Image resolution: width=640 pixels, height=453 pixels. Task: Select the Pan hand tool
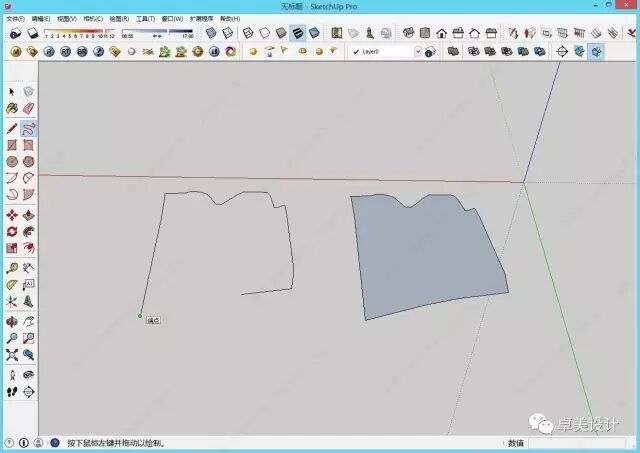pyautogui.click(x=28, y=322)
